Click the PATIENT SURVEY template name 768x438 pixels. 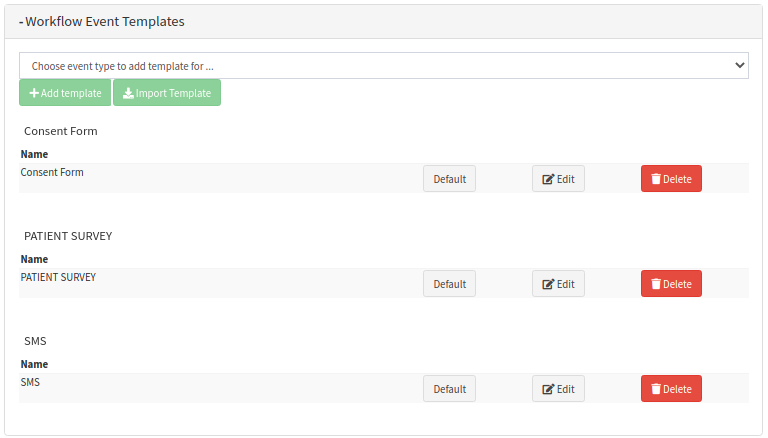click(58, 277)
